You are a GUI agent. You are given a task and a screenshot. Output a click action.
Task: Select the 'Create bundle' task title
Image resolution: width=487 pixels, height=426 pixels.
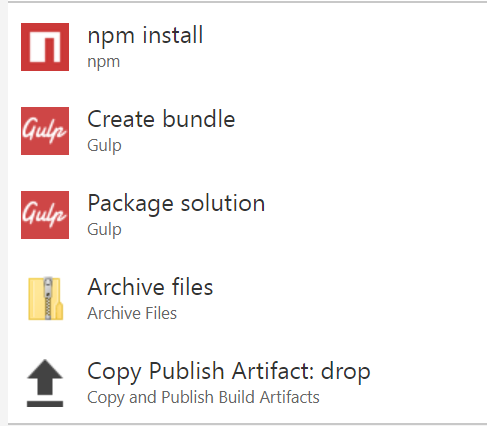[x=161, y=119]
